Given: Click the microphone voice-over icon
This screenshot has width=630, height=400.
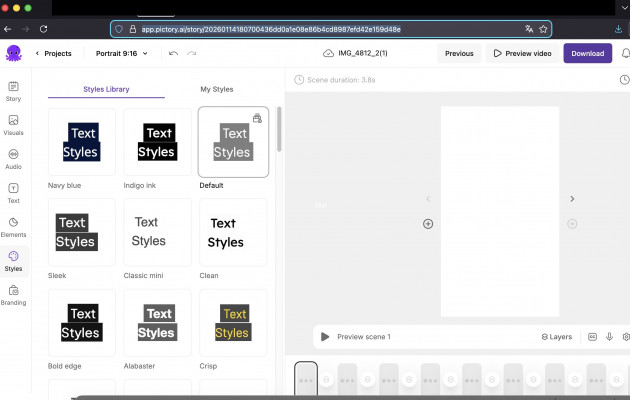Looking at the screenshot, I should click(x=609, y=337).
